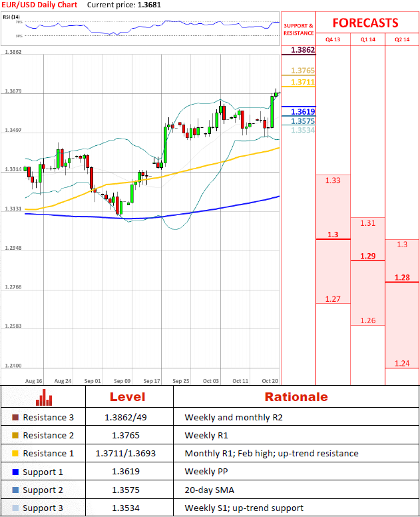Click the Support 2 steel-blue color swatch
The image size is (420, 517).
15,490
